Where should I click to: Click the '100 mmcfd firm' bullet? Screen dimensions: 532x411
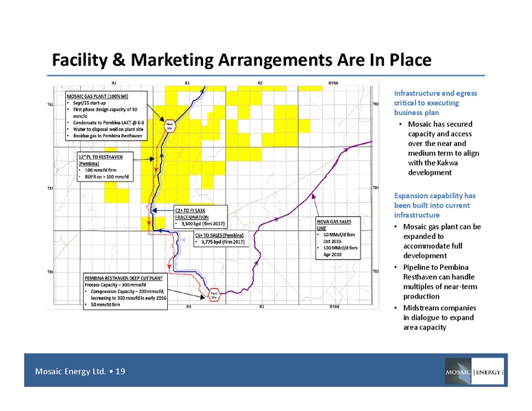click(x=100, y=170)
